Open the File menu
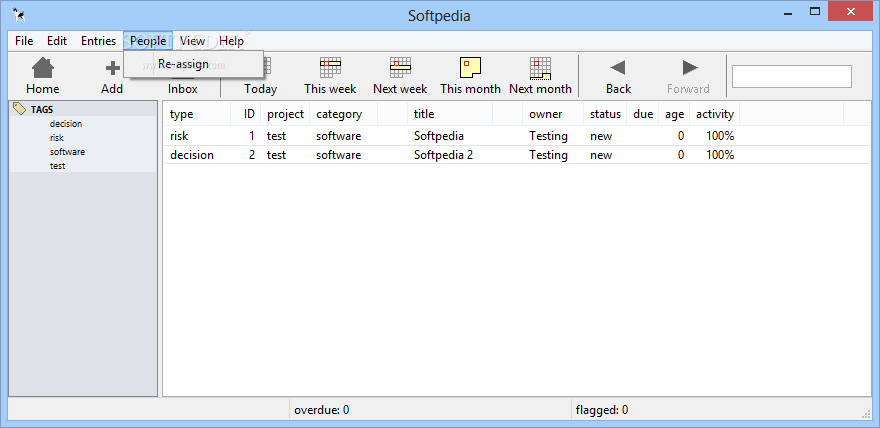This screenshot has width=880, height=428. (24, 41)
